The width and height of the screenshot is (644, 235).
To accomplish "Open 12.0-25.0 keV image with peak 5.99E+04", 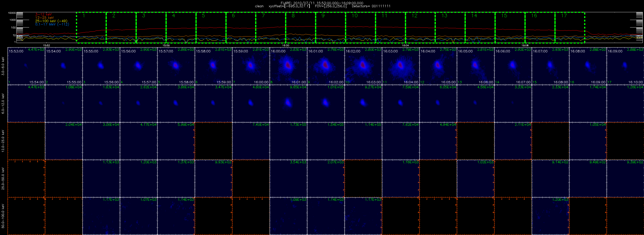I will pos(176,141).
